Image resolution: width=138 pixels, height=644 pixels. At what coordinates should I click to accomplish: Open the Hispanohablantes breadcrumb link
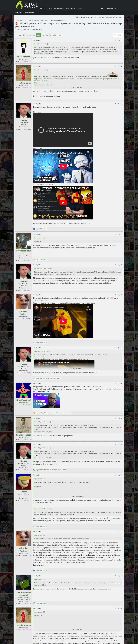(57, 21)
